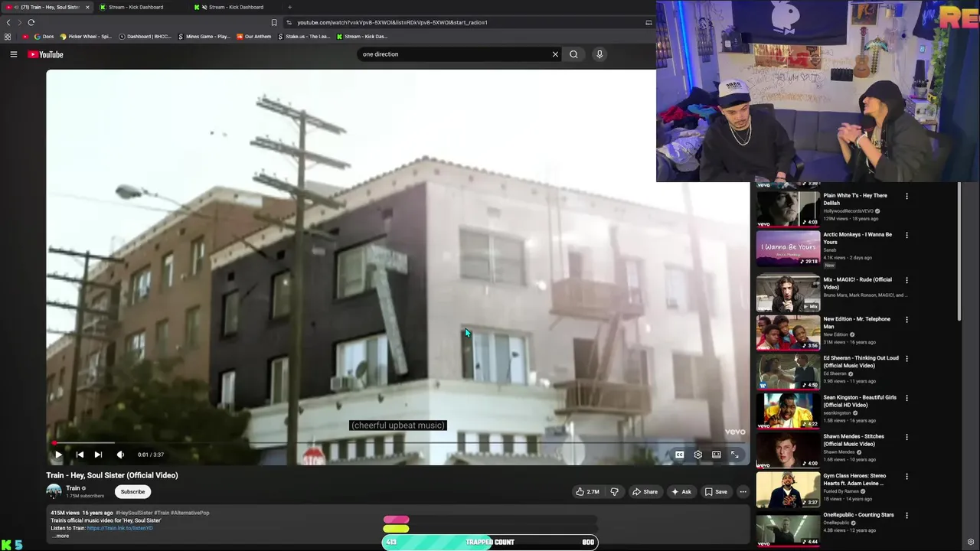
Task: Click the sidebar vertical scrollbar
Action: click(959, 253)
